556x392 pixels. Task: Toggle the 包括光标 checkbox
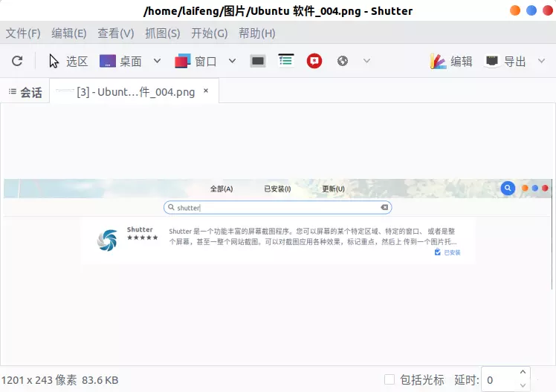pos(389,379)
